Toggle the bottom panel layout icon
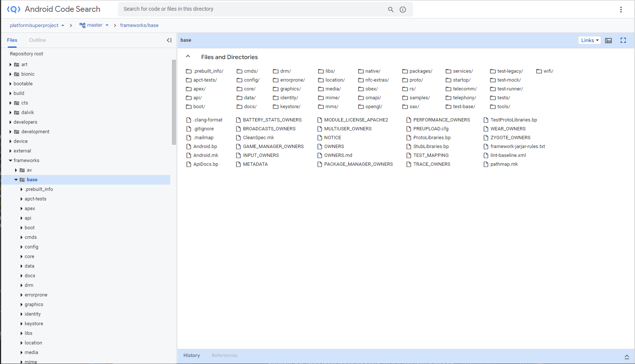 (608, 41)
